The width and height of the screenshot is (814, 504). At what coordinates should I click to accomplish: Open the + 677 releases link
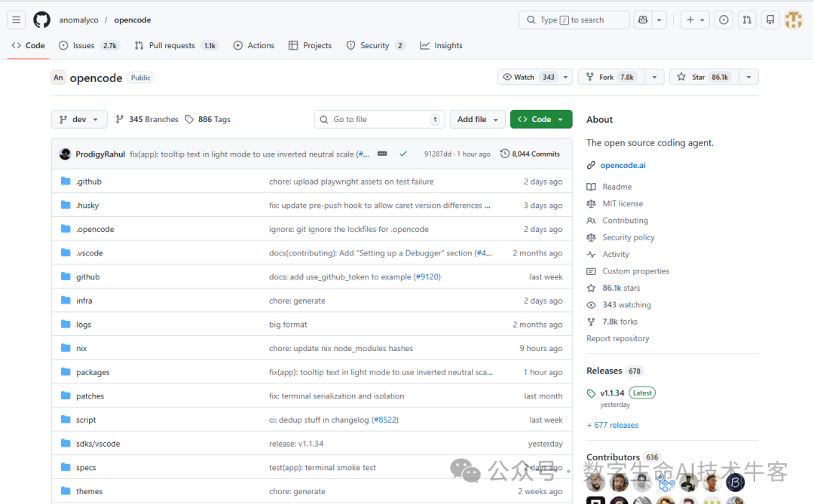coord(613,425)
